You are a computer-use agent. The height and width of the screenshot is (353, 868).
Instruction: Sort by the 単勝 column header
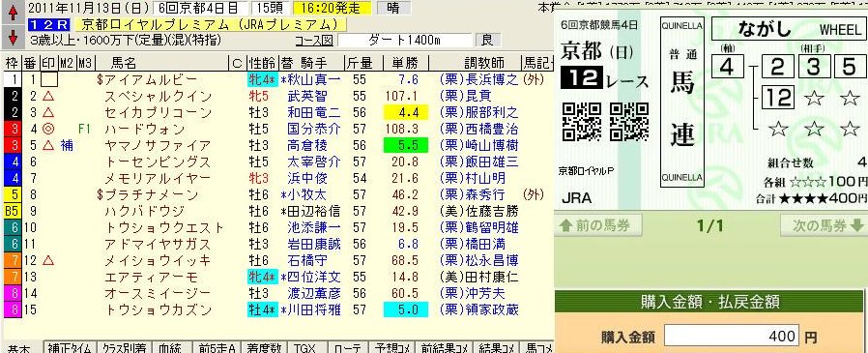click(404, 63)
